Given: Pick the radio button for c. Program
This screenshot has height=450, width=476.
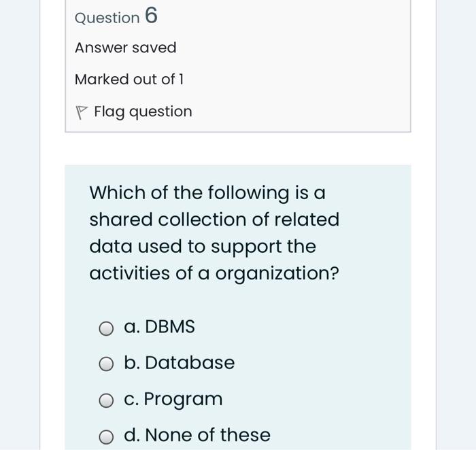Looking at the screenshot, I should (106, 401).
